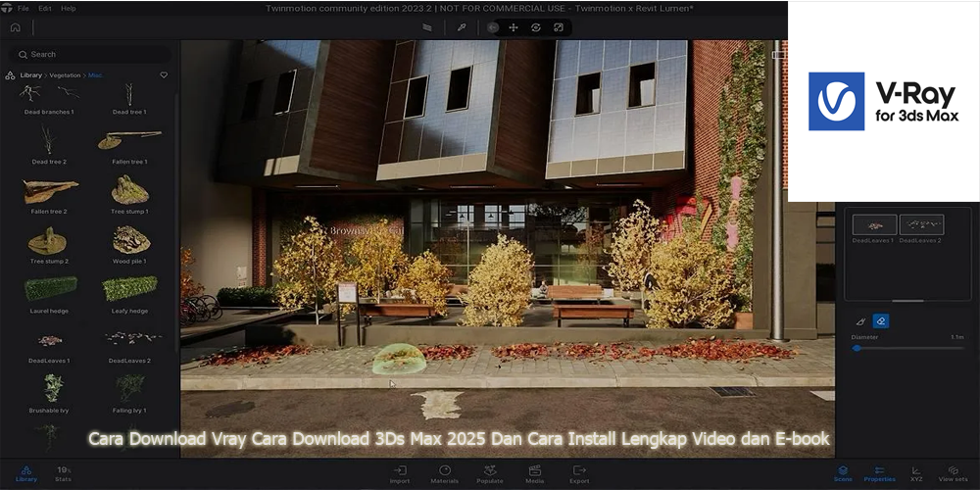Open the File menu

(x=24, y=8)
